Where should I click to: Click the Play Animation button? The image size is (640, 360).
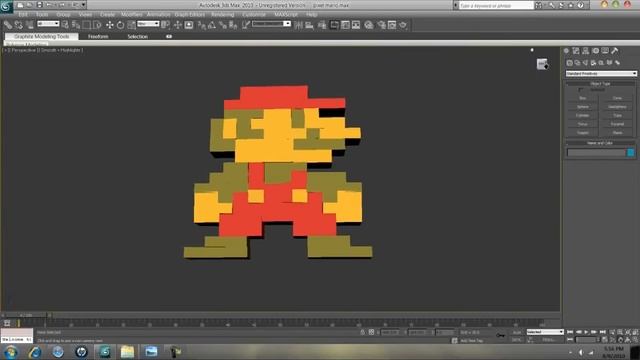[587, 332]
